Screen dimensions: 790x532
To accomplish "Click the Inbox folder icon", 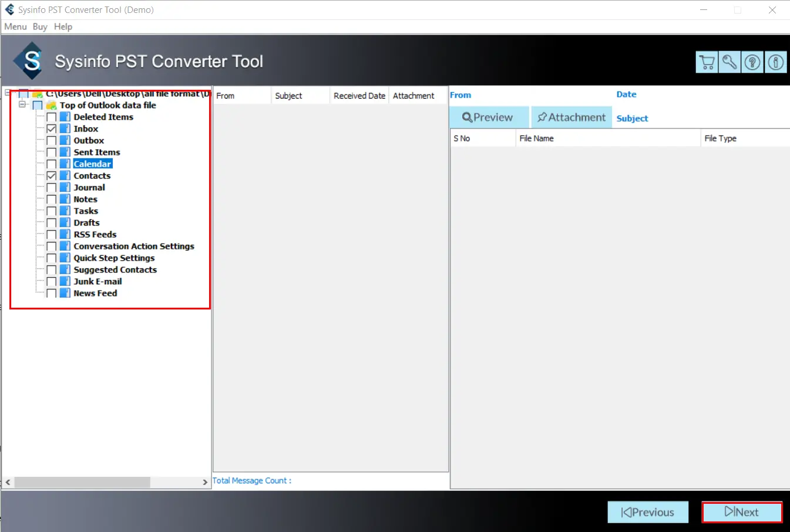I will (x=65, y=129).
